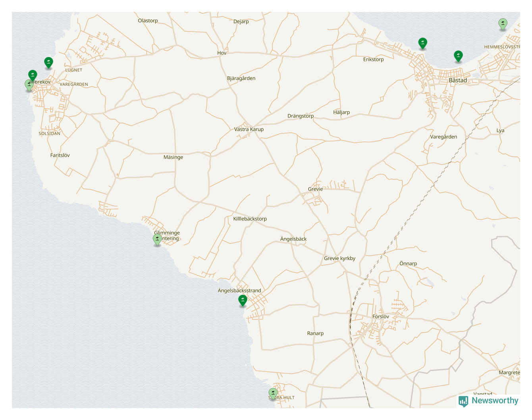Screen dimensions: 532x420
Task: Select the Lya label
Action: (501, 130)
